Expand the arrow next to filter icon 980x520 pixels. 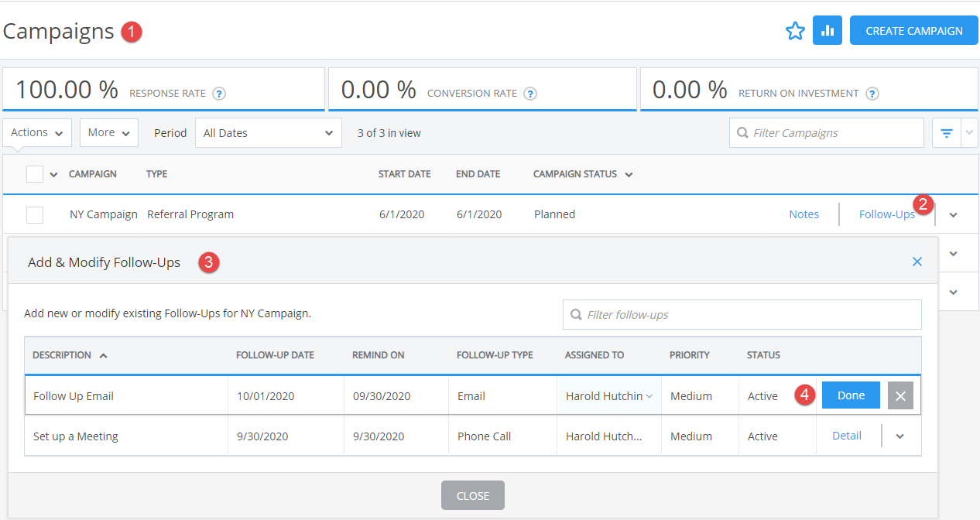click(x=969, y=133)
